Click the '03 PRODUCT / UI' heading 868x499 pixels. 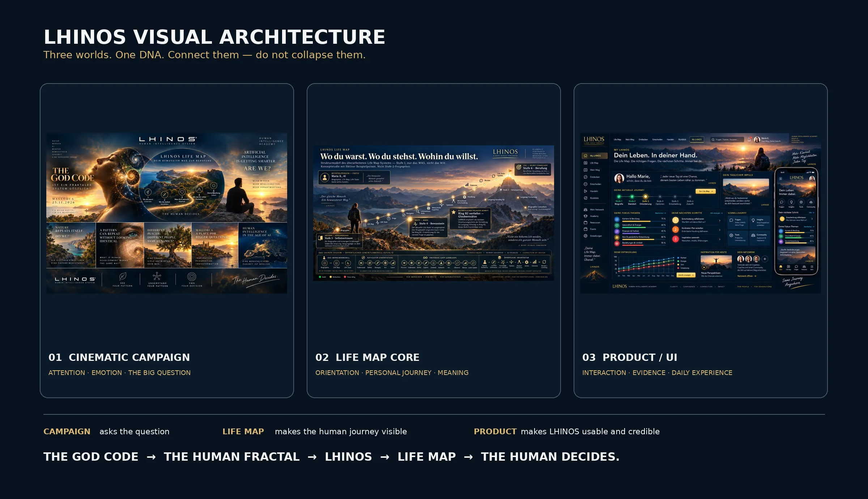(x=630, y=357)
